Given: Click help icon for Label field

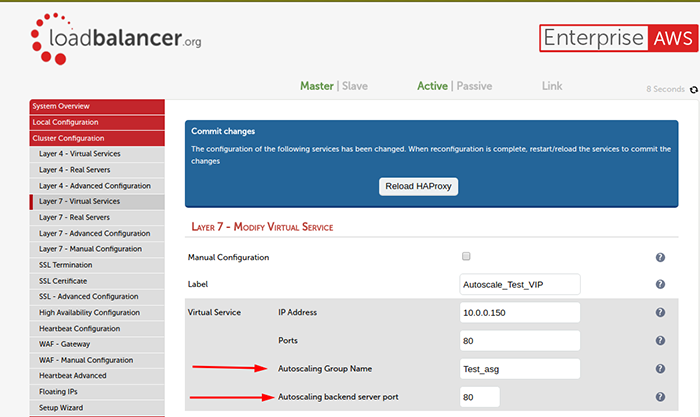Looking at the screenshot, I should pos(660,285).
